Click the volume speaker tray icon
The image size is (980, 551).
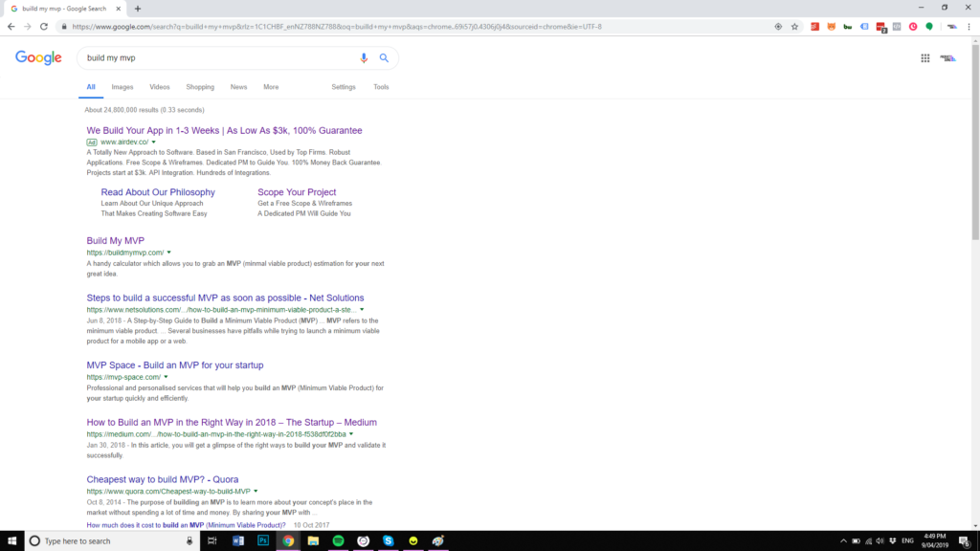pos(880,541)
